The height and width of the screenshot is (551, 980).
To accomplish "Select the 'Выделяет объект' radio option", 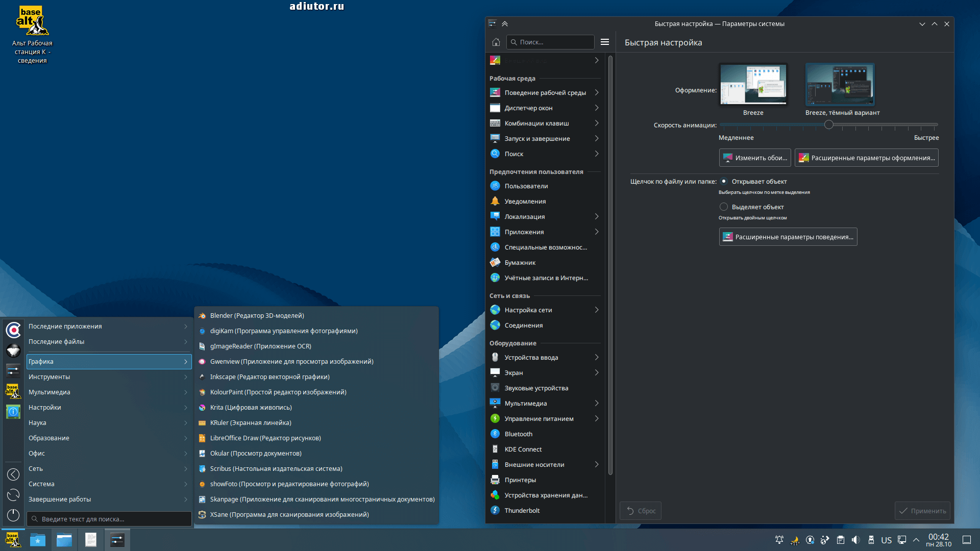I will [x=724, y=207].
